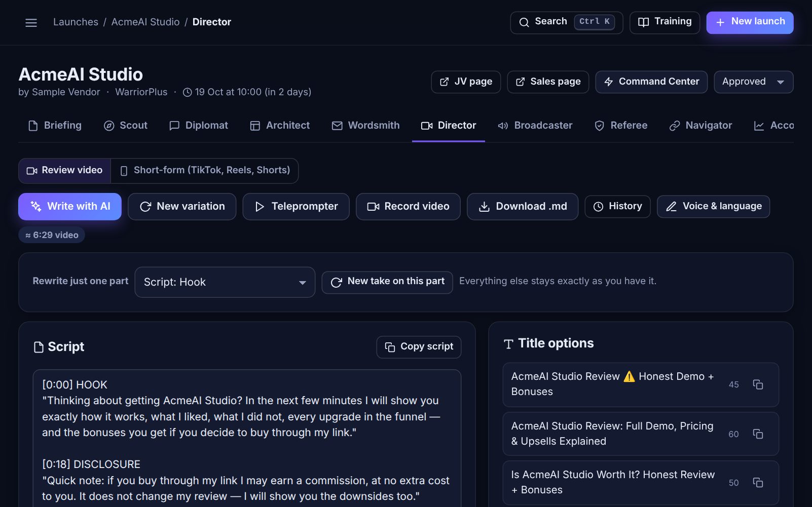Screen dimensions: 812x507
Task: Open the Sales page external link
Action: pyautogui.click(x=548, y=82)
